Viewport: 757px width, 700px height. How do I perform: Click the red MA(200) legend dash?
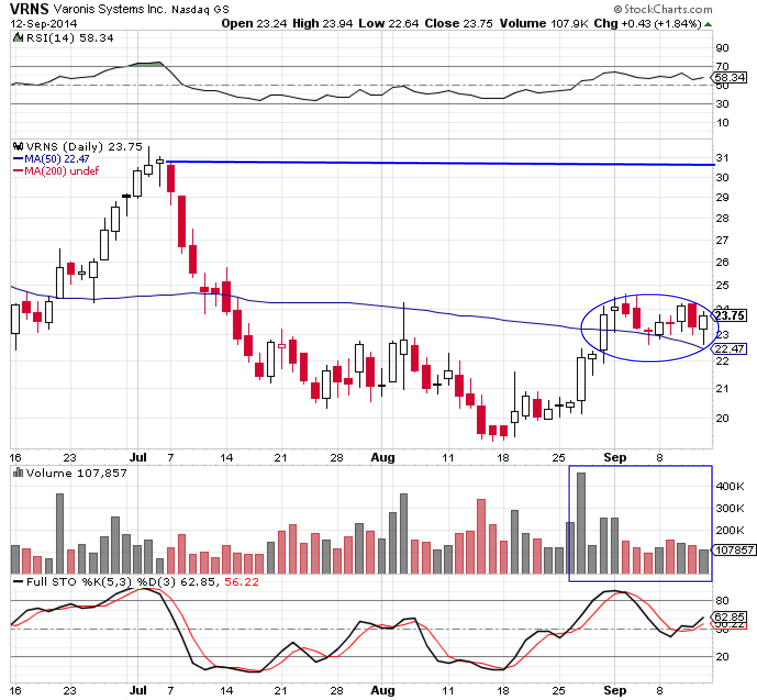coord(18,171)
